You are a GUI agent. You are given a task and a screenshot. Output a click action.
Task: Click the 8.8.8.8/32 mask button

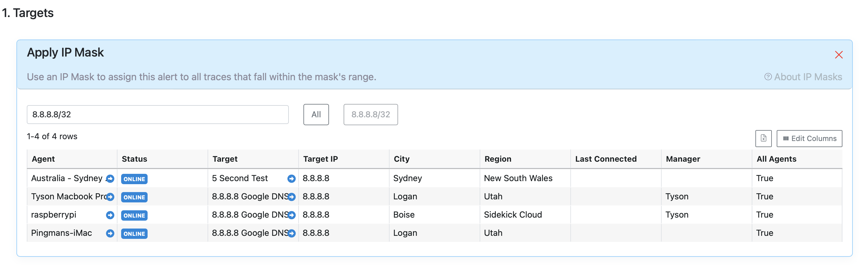tap(371, 114)
